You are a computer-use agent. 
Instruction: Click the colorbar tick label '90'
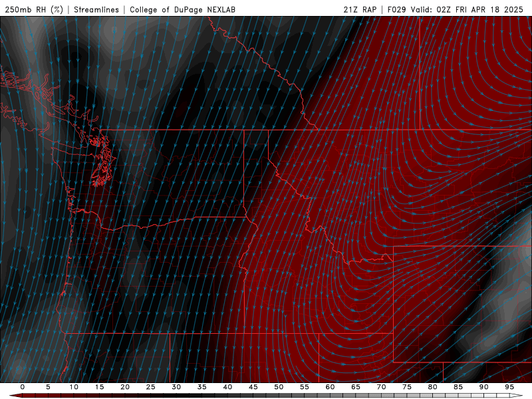pyautogui.click(x=484, y=387)
